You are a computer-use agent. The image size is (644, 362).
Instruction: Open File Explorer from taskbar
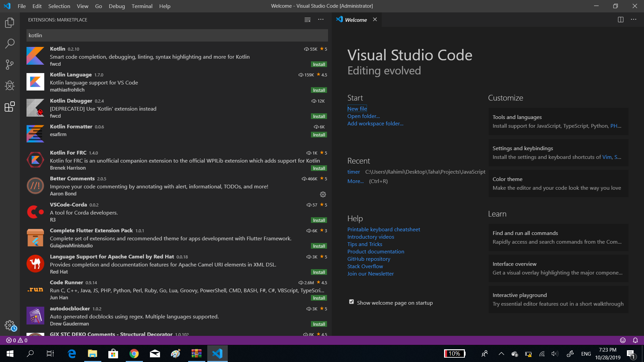93,354
